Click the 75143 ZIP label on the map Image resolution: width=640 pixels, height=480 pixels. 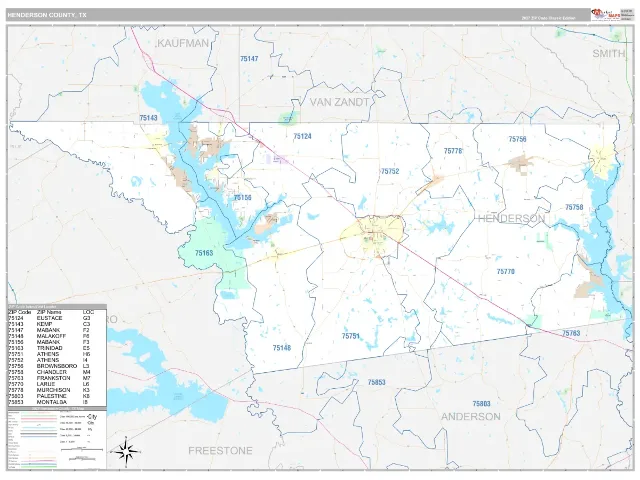(148, 118)
